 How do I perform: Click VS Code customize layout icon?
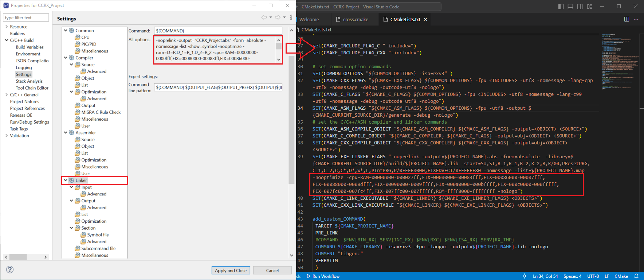[x=590, y=7]
